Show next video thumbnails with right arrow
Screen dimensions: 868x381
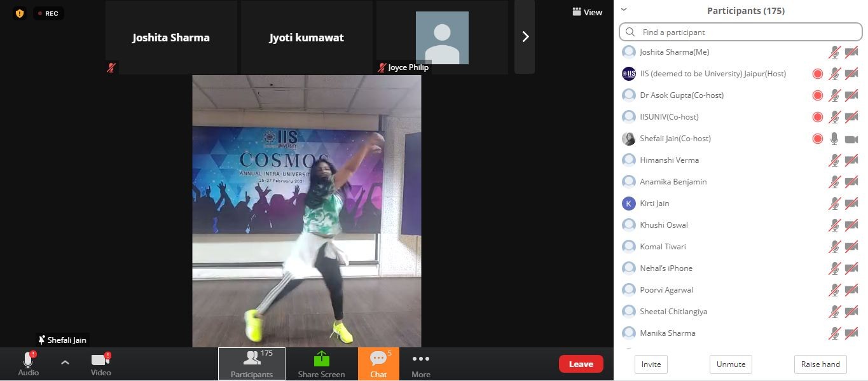(x=525, y=37)
